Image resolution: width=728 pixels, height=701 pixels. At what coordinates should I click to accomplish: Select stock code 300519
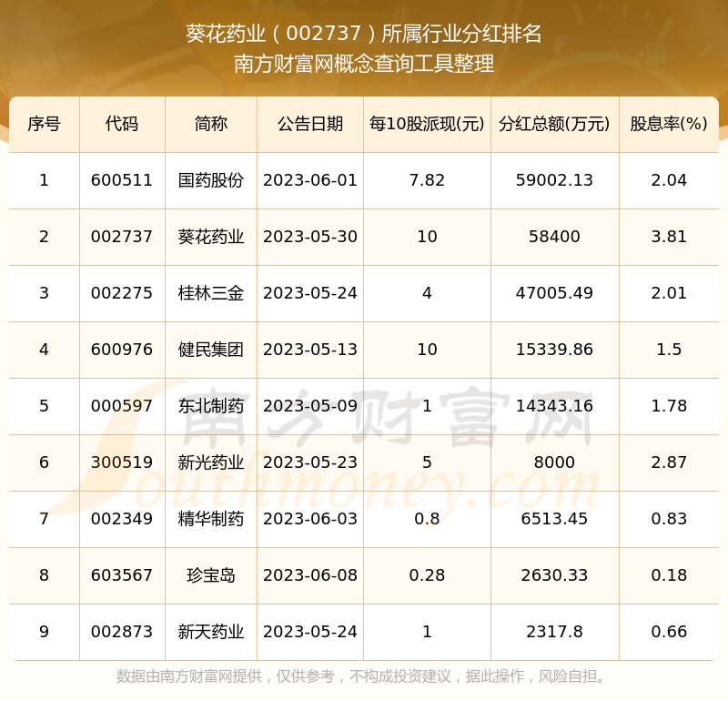[122, 462]
